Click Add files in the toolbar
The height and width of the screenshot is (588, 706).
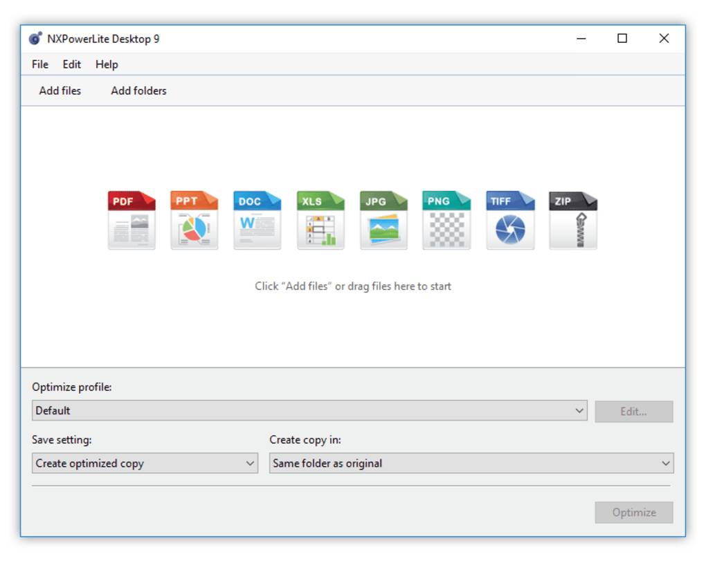61,91
